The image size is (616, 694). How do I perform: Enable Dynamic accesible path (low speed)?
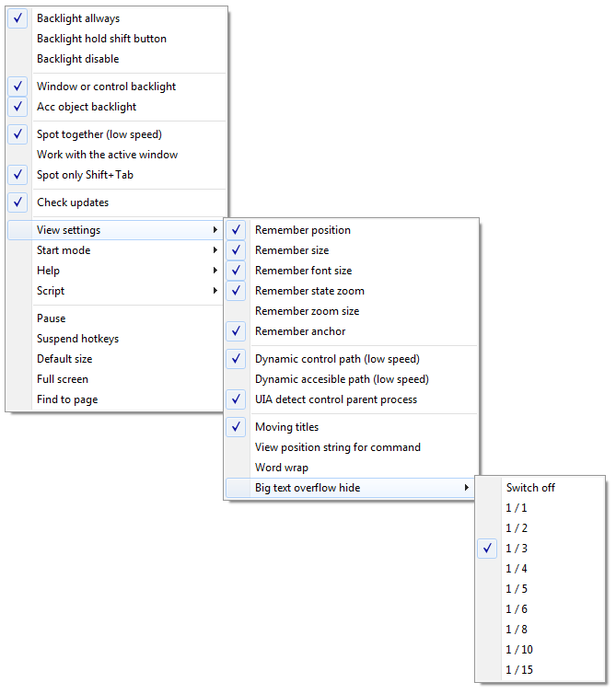coord(352,379)
